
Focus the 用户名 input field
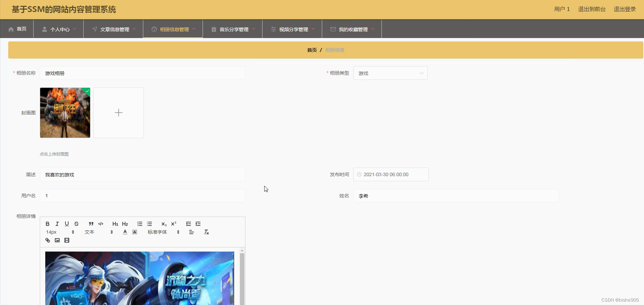tap(143, 196)
